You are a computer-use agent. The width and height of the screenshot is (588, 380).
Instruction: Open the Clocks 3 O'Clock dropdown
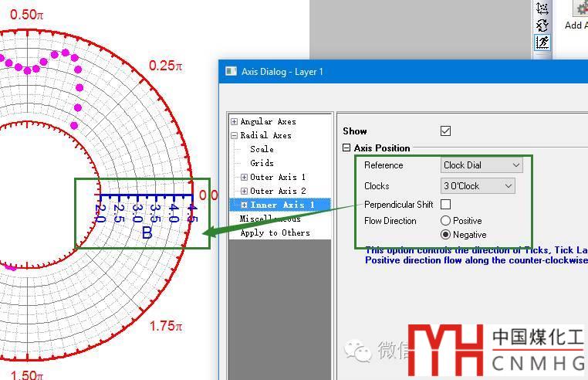coord(478,186)
